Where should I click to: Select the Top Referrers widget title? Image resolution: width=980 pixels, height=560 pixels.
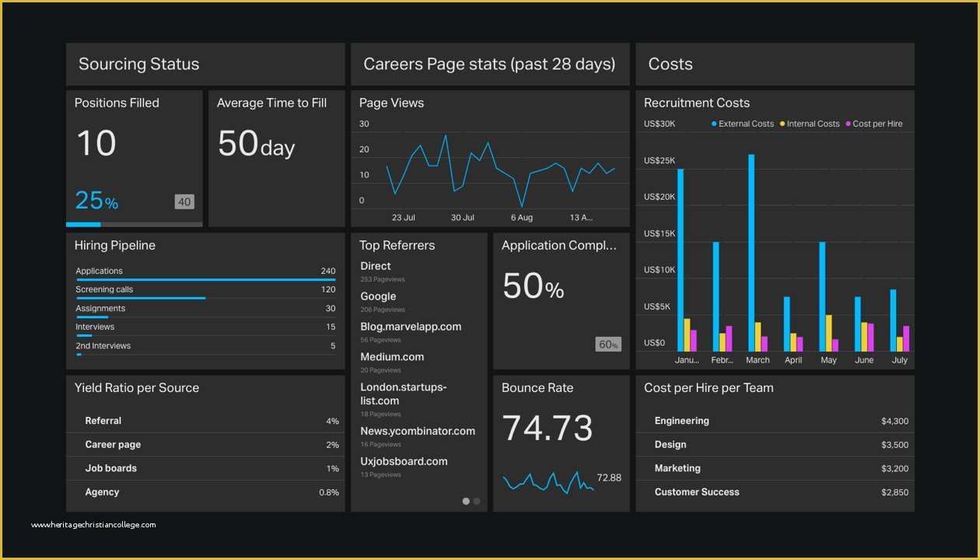pos(397,245)
